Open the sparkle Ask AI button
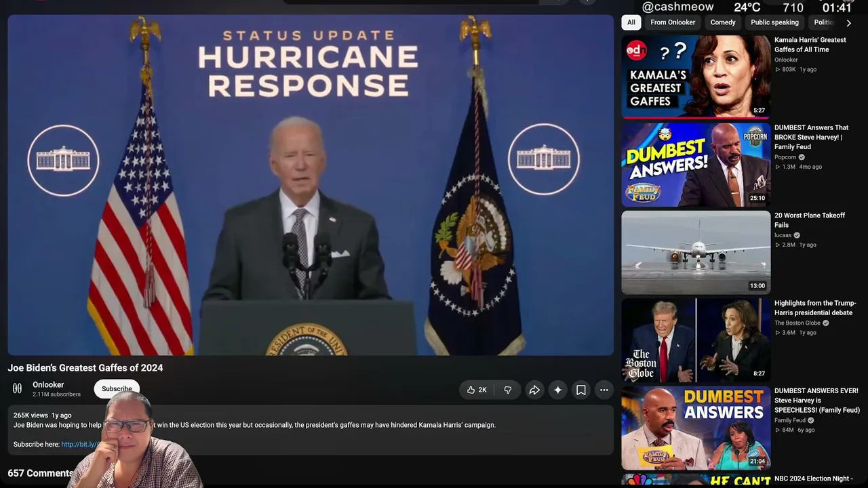 (557, 390)
